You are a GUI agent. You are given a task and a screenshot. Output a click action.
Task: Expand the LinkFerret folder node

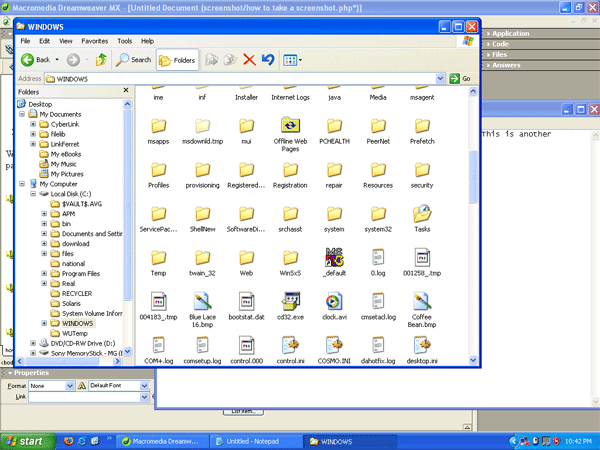[x=33, y=144]
